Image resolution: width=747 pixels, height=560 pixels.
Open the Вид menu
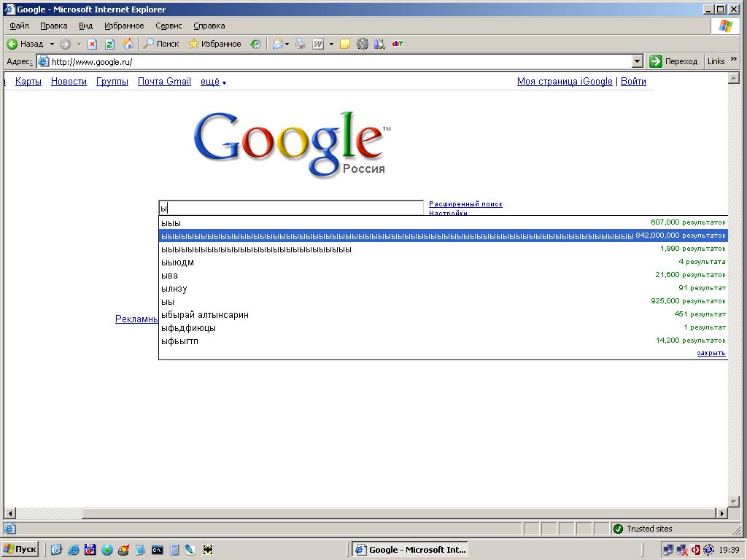click(x=86, y=26)
